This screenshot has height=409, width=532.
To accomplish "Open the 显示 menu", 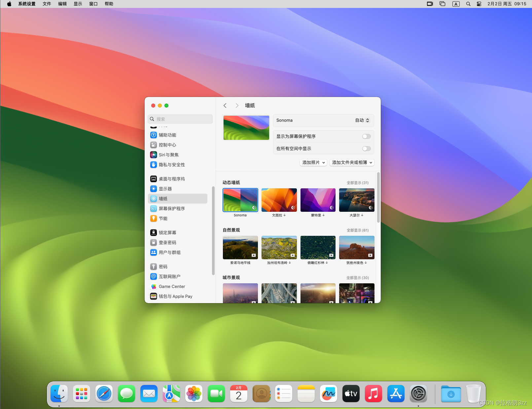I will (78, 4).
